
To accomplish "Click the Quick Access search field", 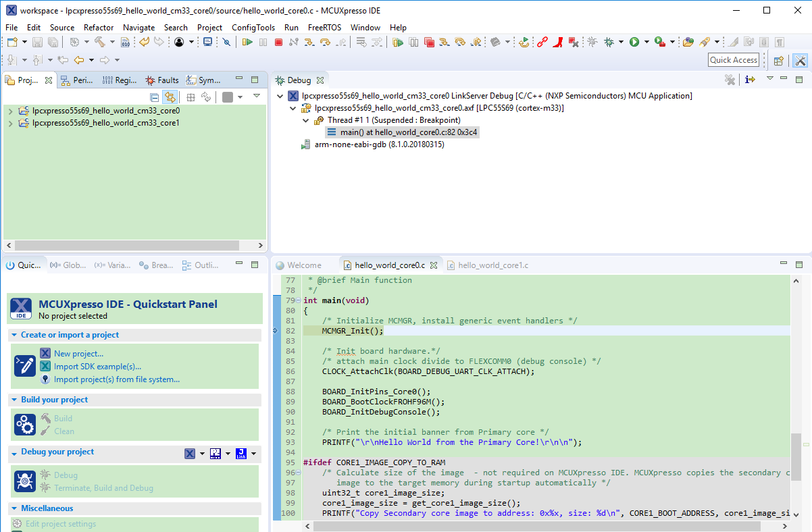I will (x=734, y=60).
